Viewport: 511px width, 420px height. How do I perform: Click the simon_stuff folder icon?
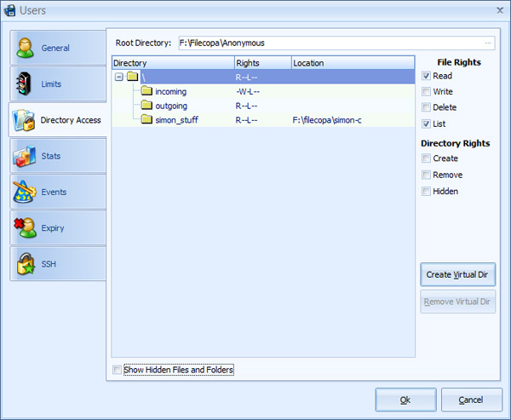(x=146, y=119)
